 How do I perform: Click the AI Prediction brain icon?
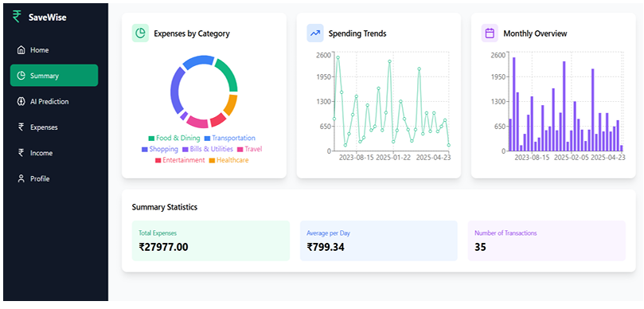click(21, 101)
